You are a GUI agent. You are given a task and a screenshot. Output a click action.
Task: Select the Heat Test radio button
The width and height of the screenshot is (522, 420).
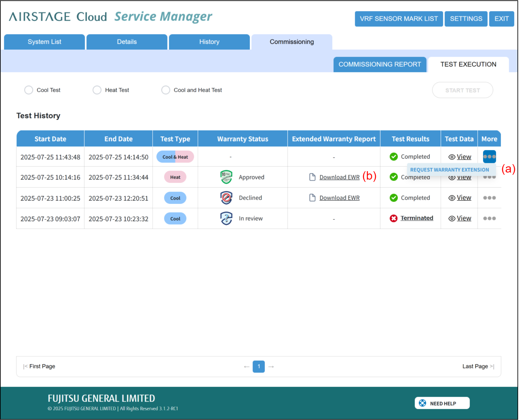click(97, 90)
